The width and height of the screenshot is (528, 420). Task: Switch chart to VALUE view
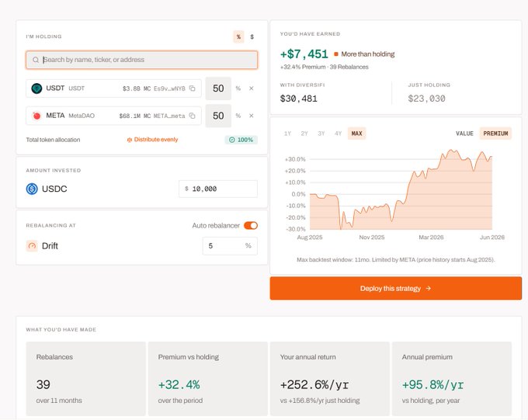464,134
